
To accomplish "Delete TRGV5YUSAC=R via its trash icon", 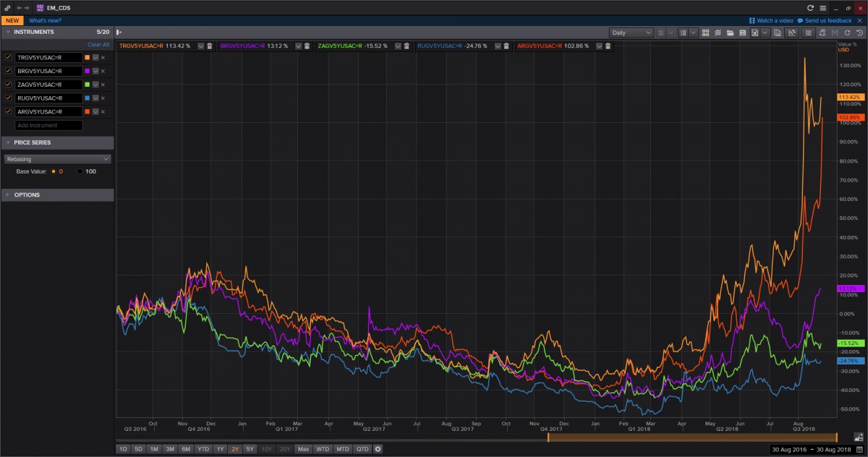I will 210,46.
